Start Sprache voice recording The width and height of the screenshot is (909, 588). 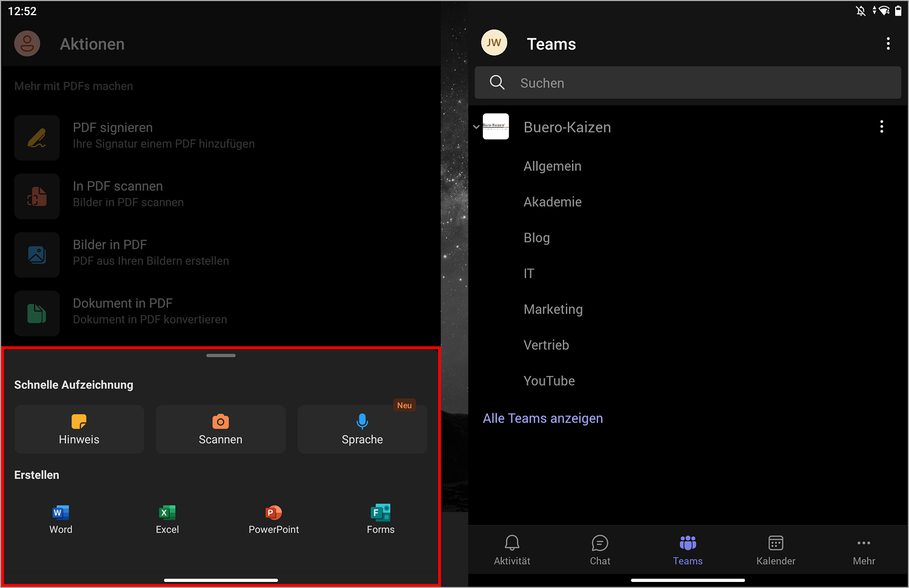coord(362,429)
